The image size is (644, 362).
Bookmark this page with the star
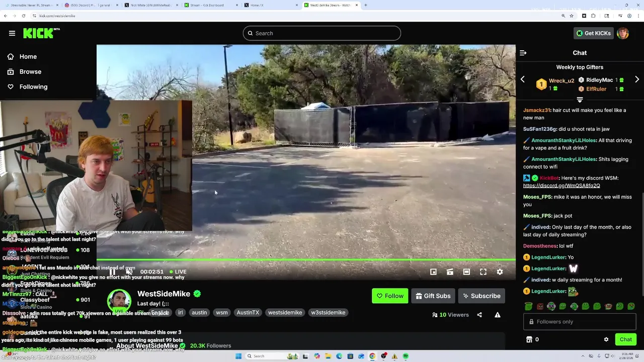[x=572, y=16]
